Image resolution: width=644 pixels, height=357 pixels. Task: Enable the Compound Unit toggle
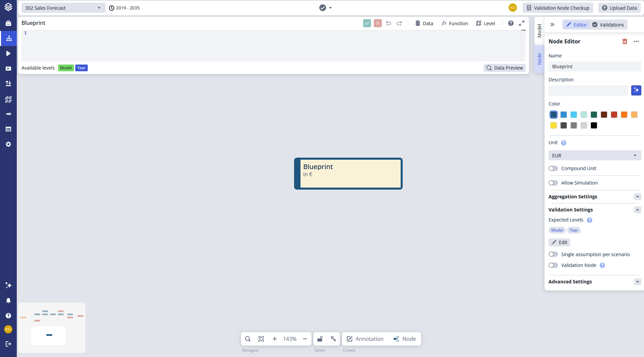click(553, 168)
